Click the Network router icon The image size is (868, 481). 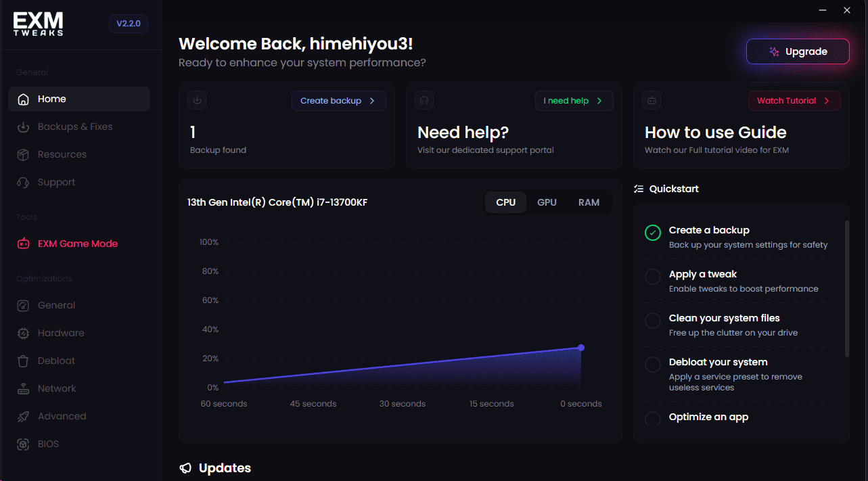click(24, 389)
